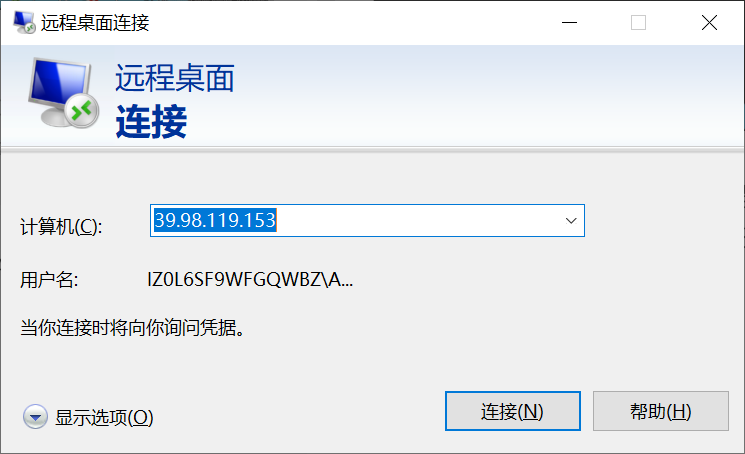Click the 显示选项(O) text label

104,418
